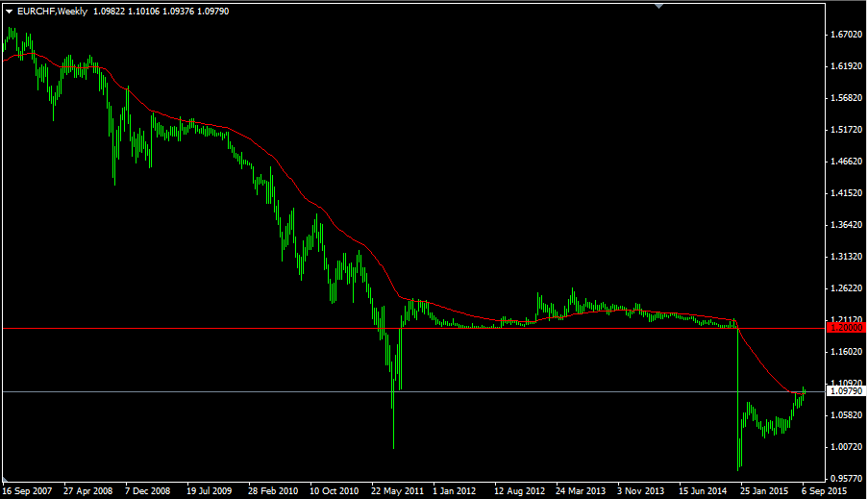Click the 1.61920 price scale value
The width and height of the screenshot is (868, 499).
847,66
